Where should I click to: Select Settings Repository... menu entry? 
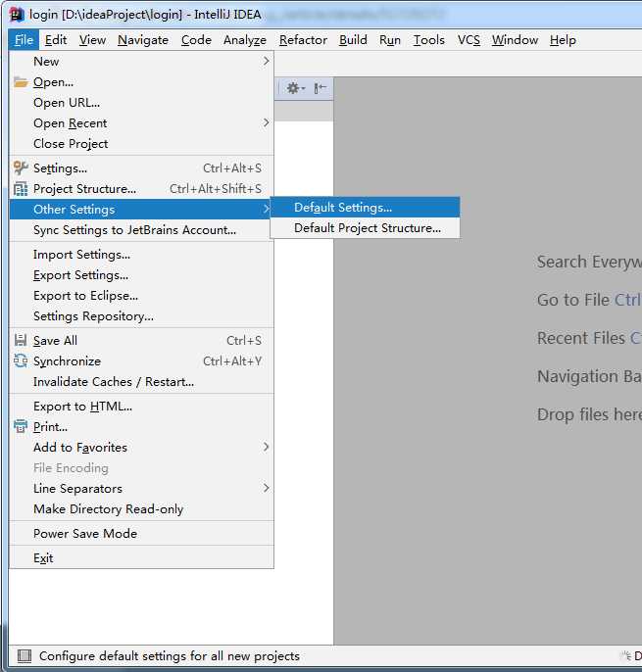pos(141,315)
